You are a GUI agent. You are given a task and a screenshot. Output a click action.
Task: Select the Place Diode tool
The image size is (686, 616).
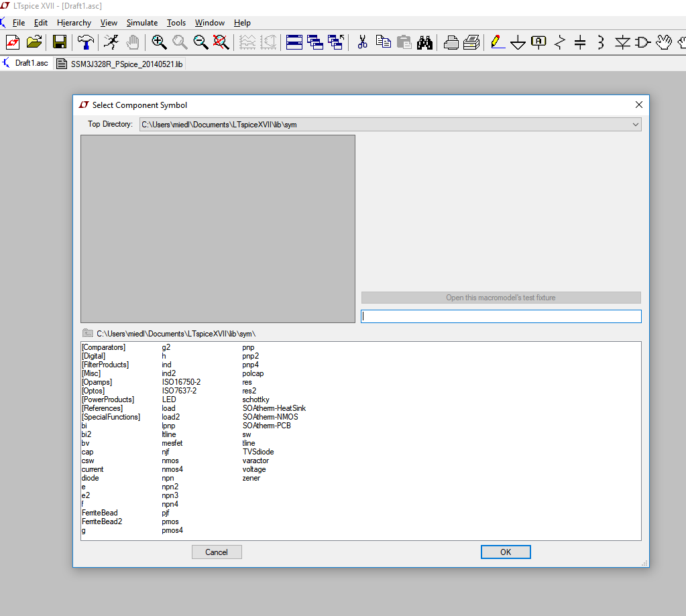(x=622, y=42)
